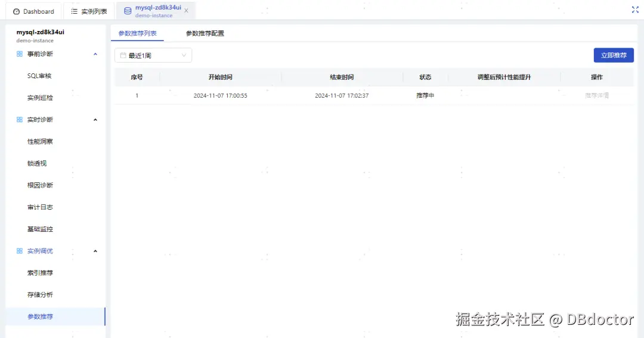Open 根因诊断 in the sidebar
The width and height of the screenshot is (644, 338).
click(40, 185)
